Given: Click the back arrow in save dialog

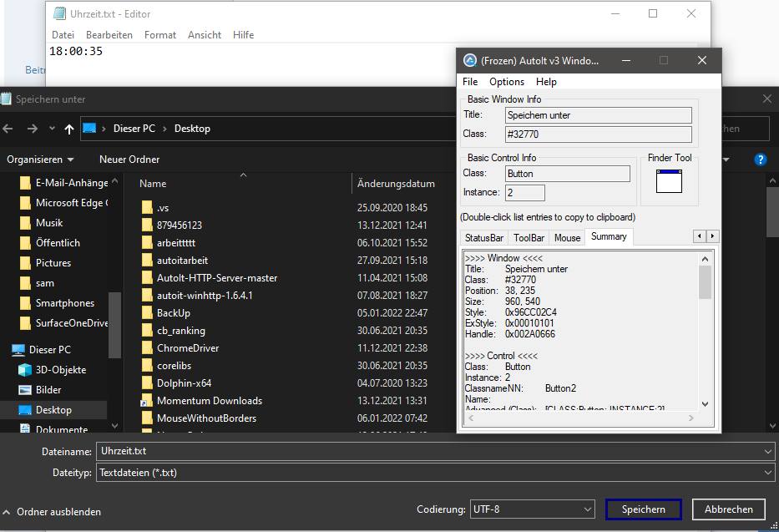Looking at the screenshot, I should tap(9, 129).
